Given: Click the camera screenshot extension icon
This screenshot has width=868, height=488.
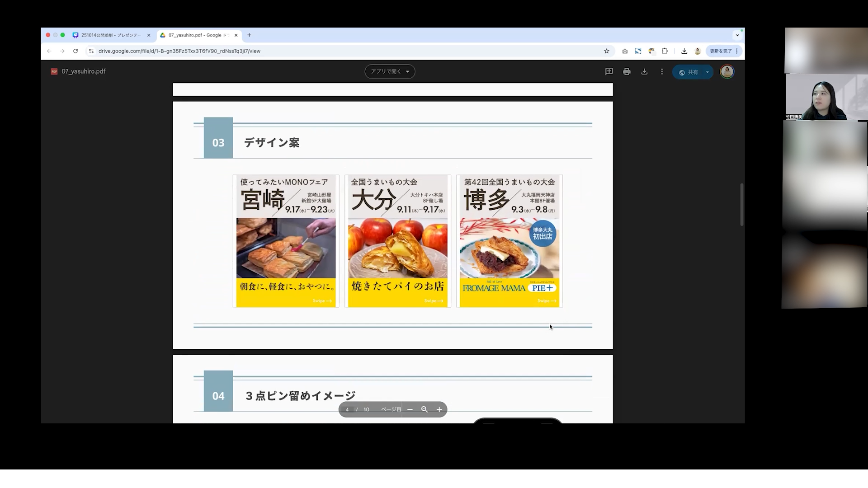Looking at the screenshot, I should coord(625,51).
